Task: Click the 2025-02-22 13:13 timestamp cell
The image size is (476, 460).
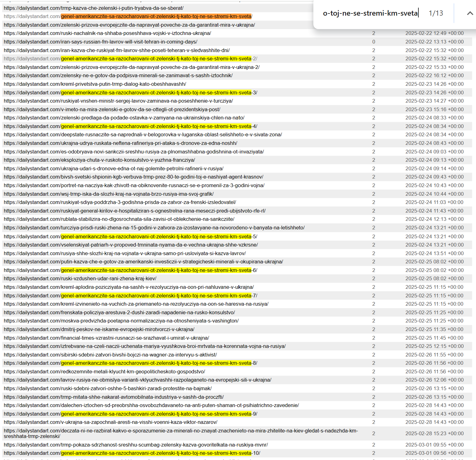Action: [x=434, y=42]
